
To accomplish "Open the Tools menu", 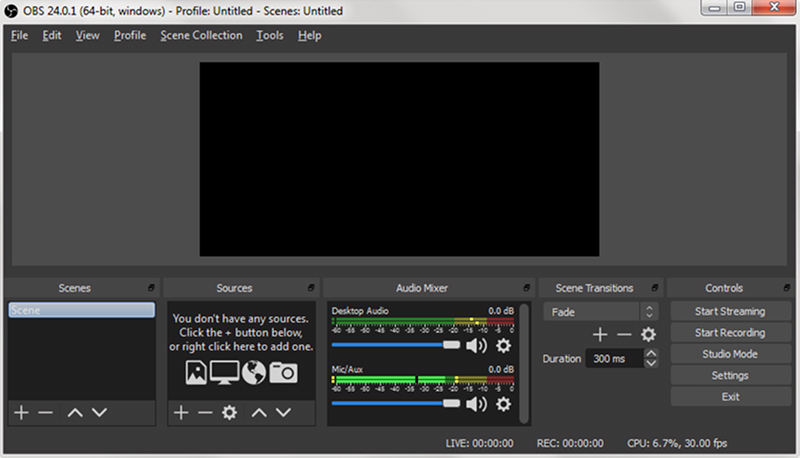I will tap(269, 35).
